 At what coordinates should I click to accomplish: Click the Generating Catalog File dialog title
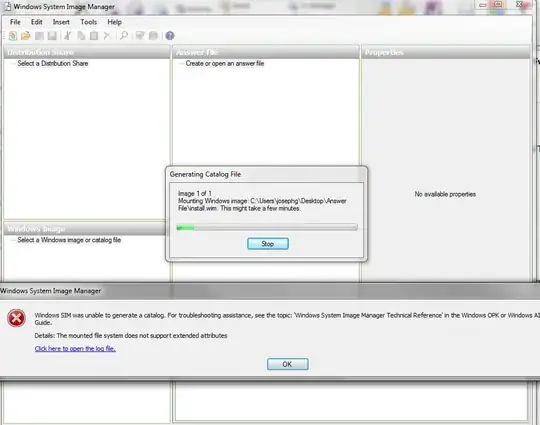click(x=205, y=174)
